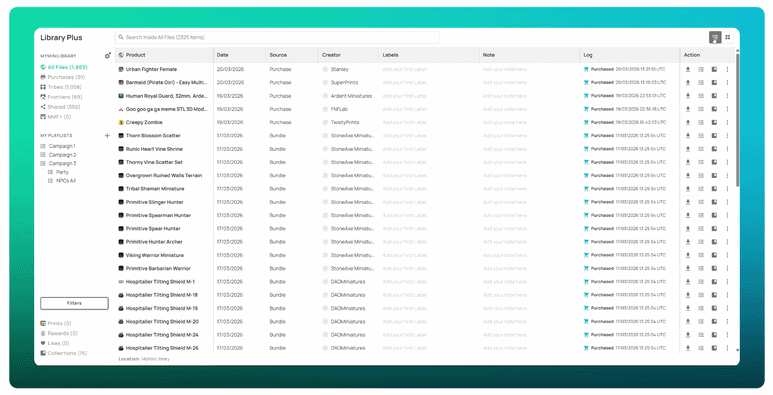
Task: Open more options for Primitive Slinger Hunter
Action: coord(727,202)
